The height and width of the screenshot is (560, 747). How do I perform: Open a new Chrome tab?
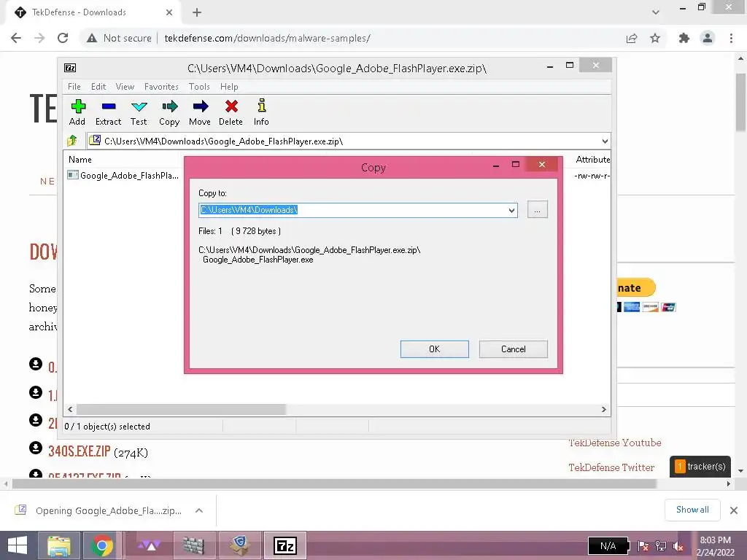point(197,12)
